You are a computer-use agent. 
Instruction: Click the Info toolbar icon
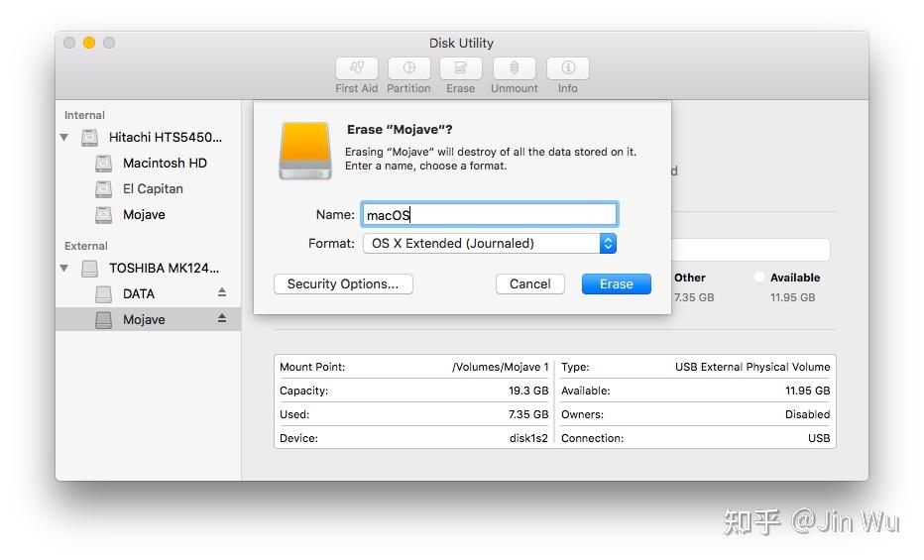(x=568, y=68)
